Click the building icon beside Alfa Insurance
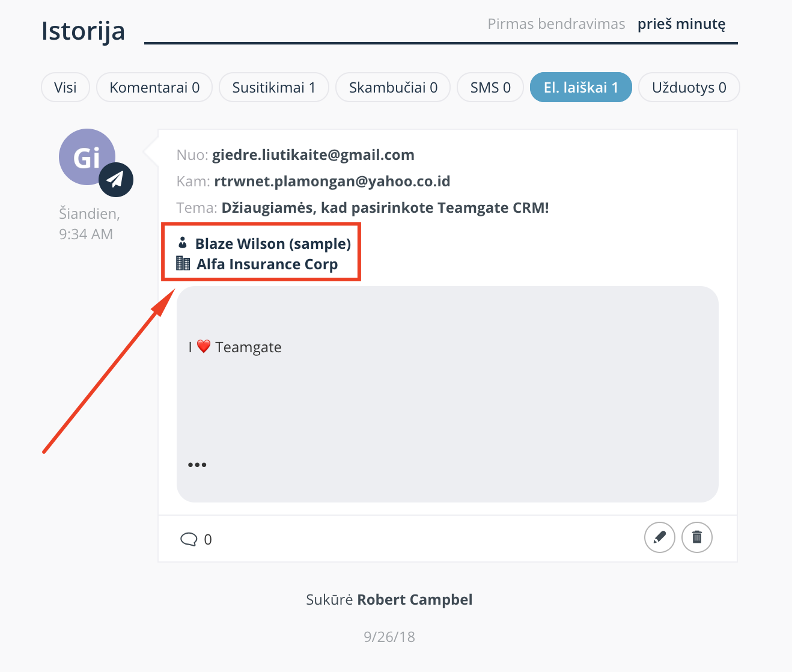The image size is (792, 672). [x=183, y=263]
